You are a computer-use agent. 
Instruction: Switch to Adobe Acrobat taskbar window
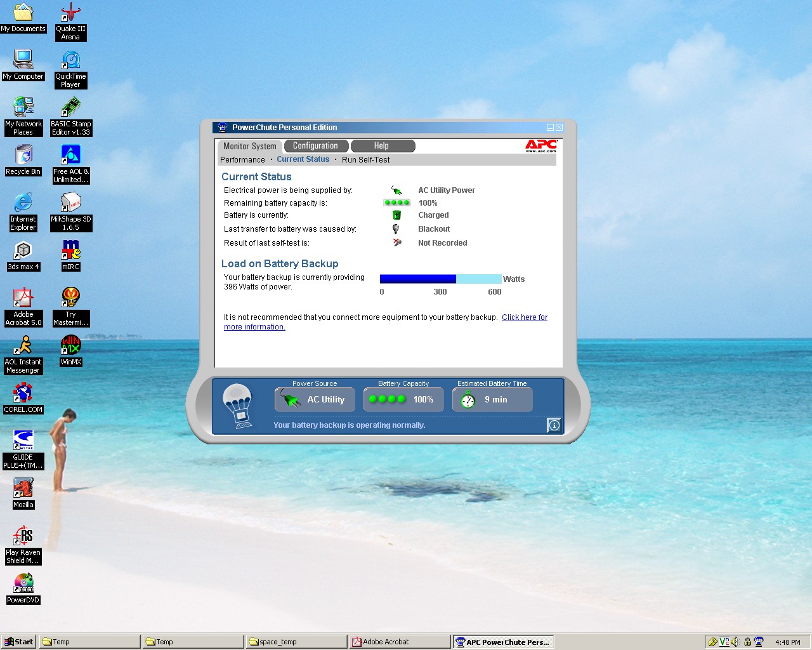pos(400,642)
